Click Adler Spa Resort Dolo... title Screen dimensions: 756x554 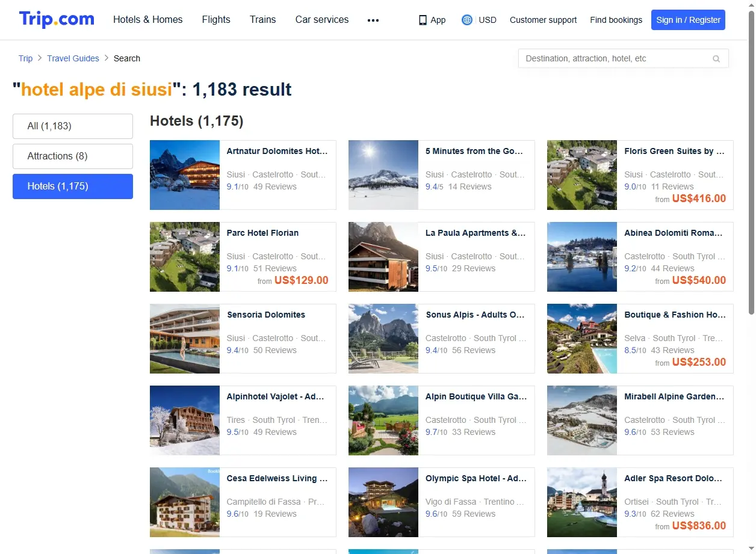(674, 478)
